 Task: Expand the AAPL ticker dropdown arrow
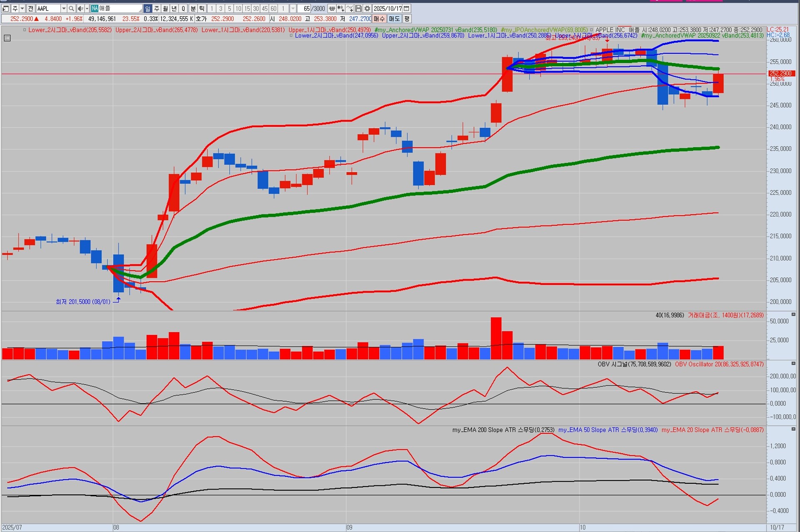64,8
